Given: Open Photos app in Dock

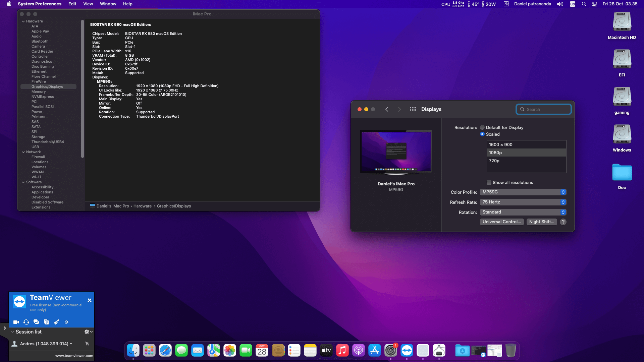Looking at the screenshot, I should (230, 351).
